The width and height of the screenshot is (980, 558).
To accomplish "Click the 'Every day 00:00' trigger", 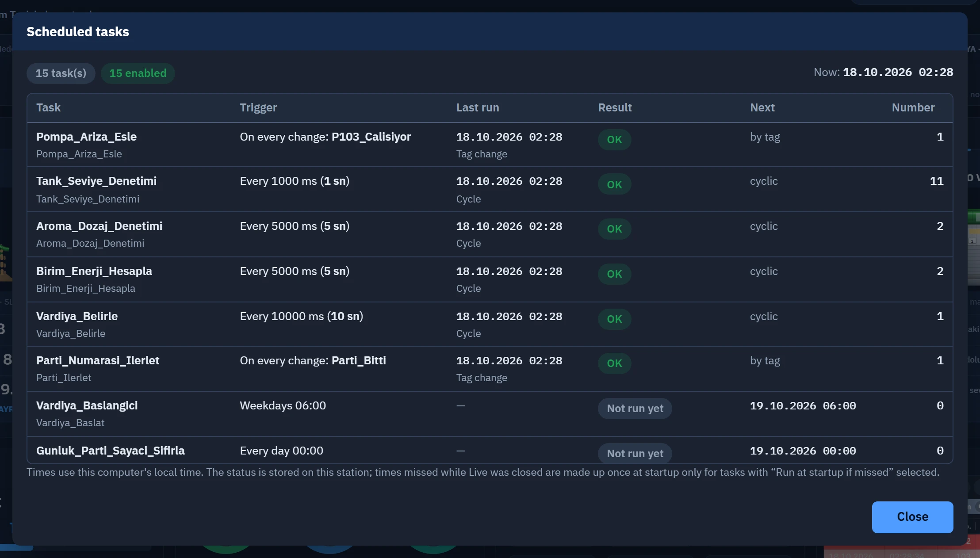I will [x=282, y=451].
